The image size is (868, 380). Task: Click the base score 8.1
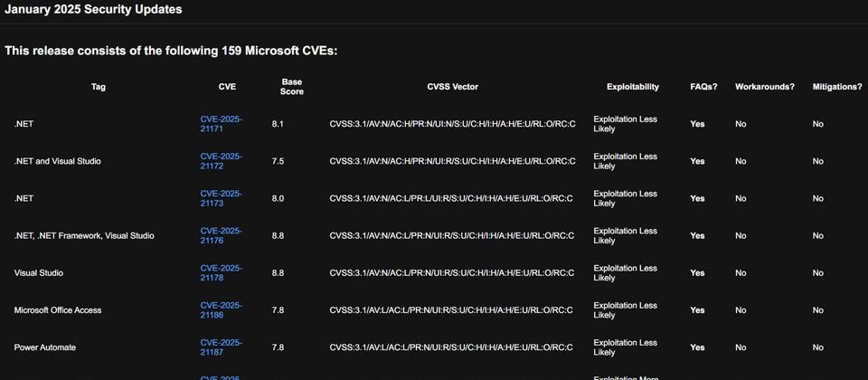tap(278, 124)
